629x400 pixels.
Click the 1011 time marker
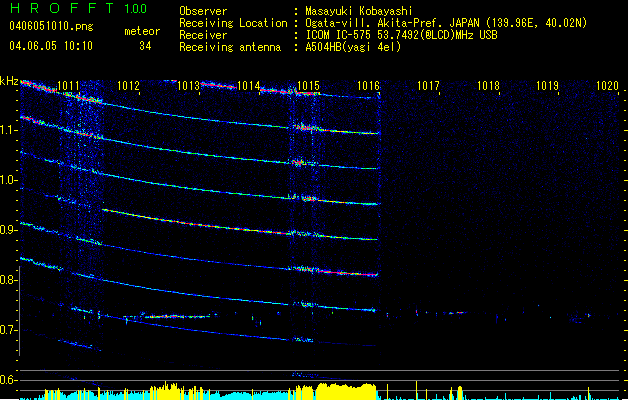(x=70, y=87)
